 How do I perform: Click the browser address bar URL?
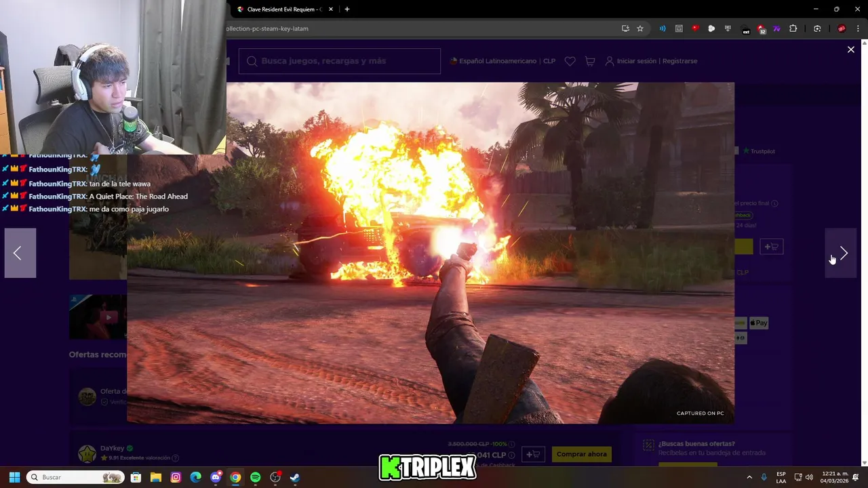[267, 28]
